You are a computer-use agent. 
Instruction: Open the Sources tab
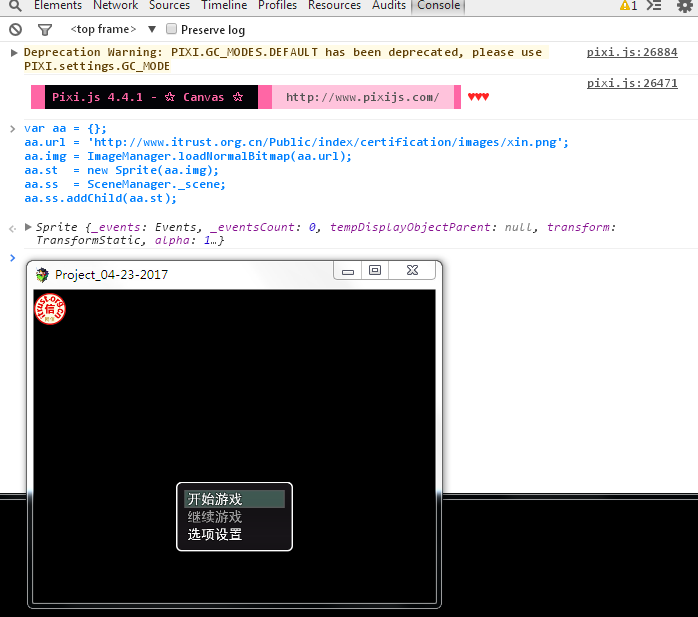(x=169, y=5)
